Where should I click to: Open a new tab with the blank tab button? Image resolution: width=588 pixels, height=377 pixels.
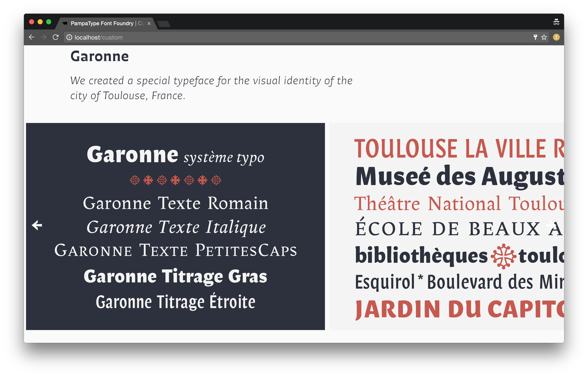(164, 24)
